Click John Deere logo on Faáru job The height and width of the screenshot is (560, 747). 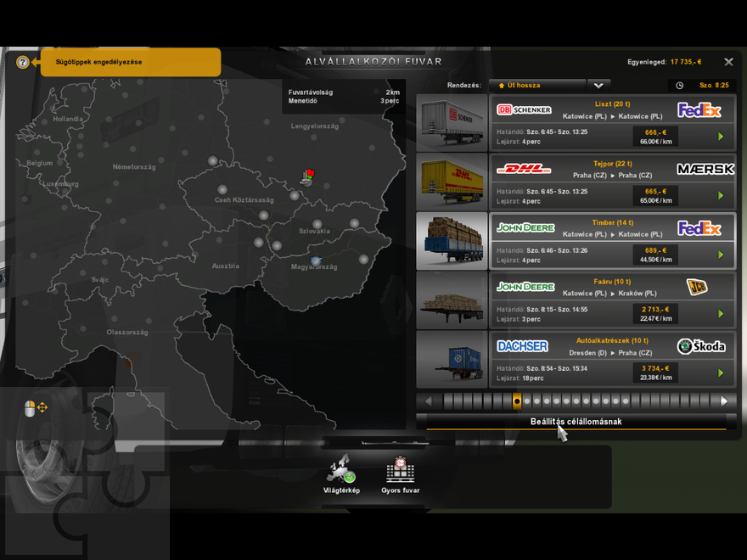(x=525, y=287)
